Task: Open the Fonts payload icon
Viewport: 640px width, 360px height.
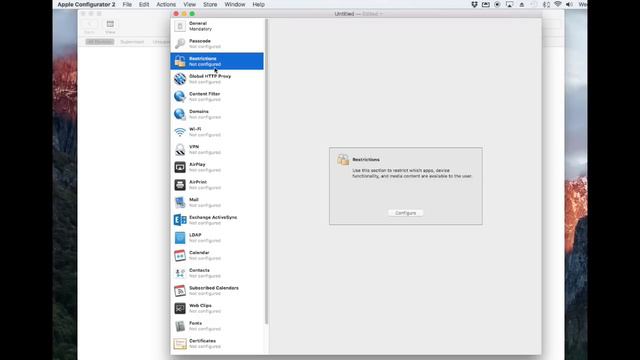Action: [180, 326]
